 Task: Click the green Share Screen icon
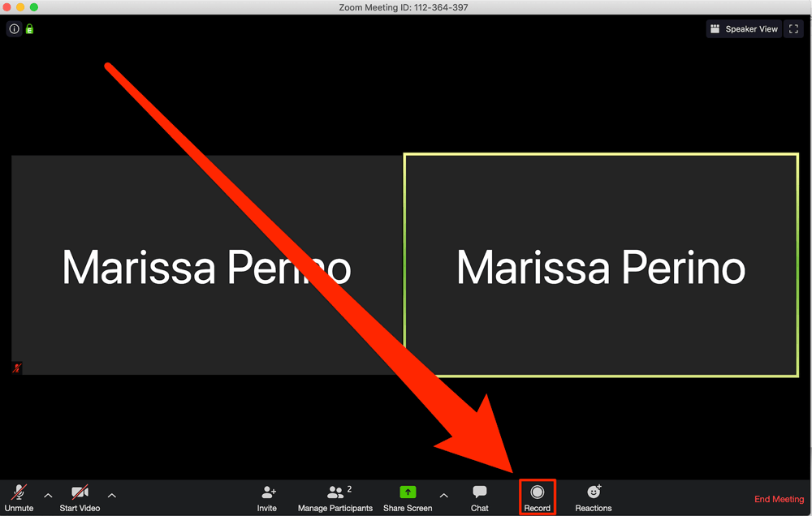tap(408, 492)
